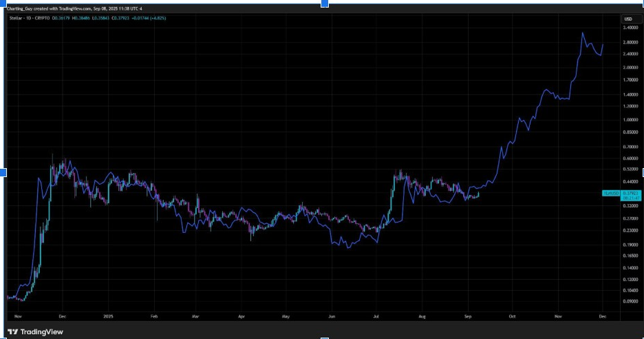
Task: Click the 0.16500 price axis label
Action: (x=630, y=256)
